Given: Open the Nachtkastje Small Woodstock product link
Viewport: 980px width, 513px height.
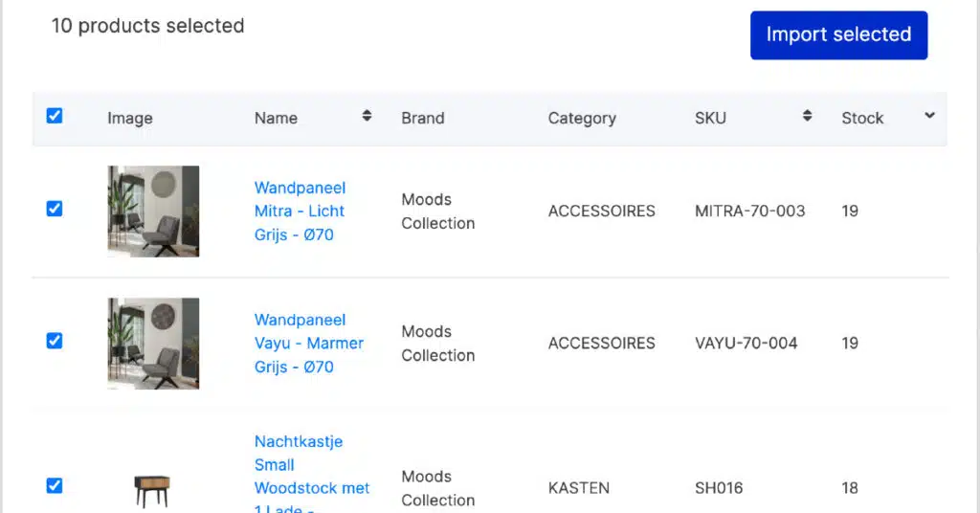Looking at the screenshot, I should click(312, 473).
